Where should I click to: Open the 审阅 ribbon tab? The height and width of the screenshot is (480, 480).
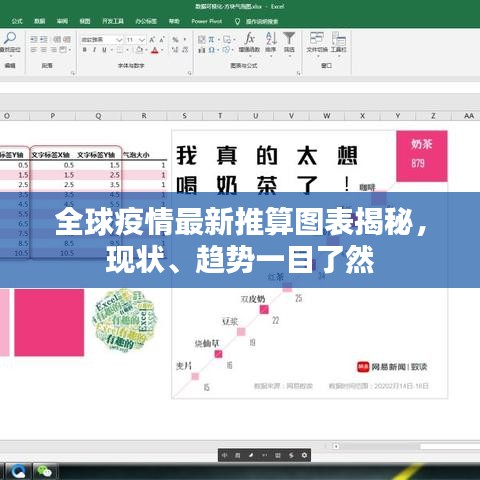(62, 21)
